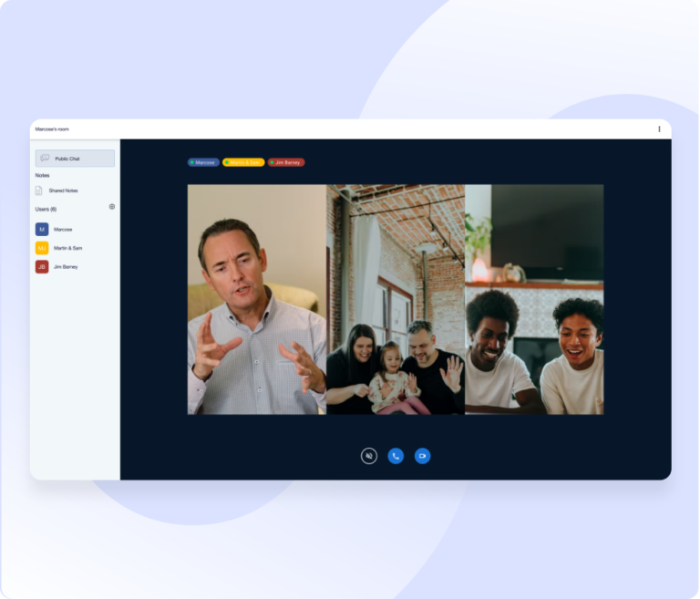Click the phone call button
This screenshot has height=599, width=700.
[x=396, y=456]
